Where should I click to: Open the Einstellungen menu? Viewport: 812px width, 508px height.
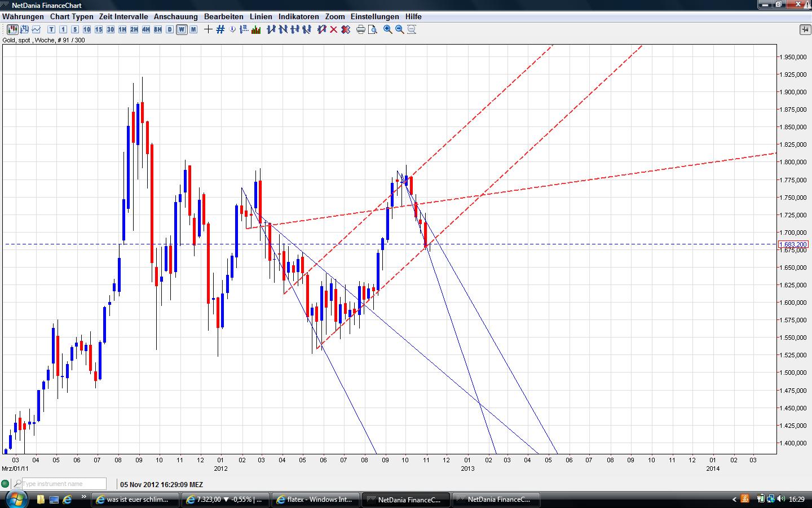click(x=374, y=17)
